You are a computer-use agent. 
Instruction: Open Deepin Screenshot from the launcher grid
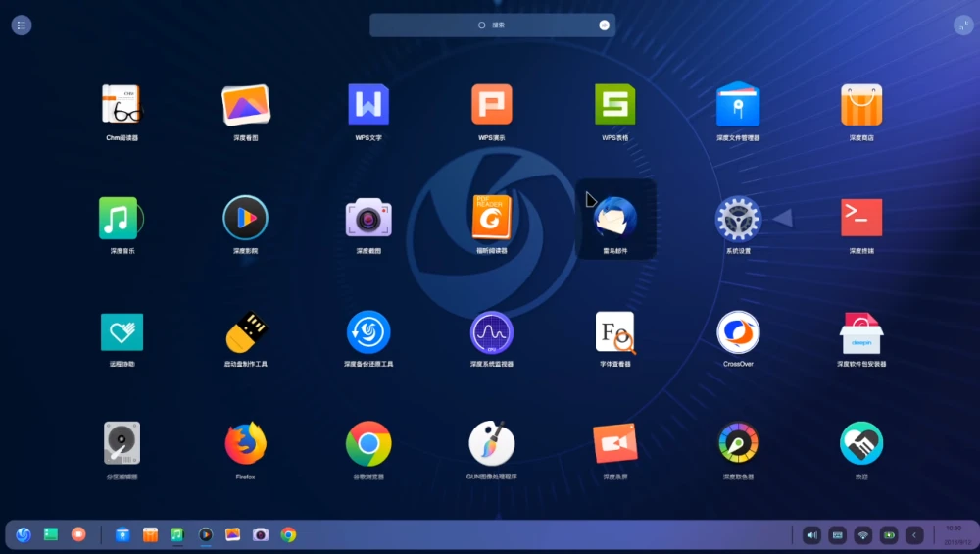(368, 218)
